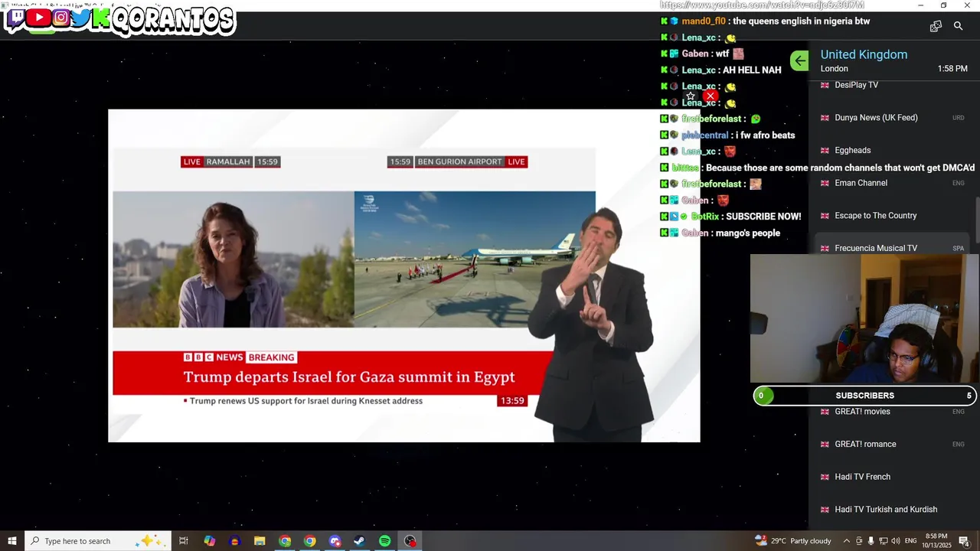The height and width of the screenshot is (551, 980).
Task: Open Steam from the taskbar
Action: (359, 541)
